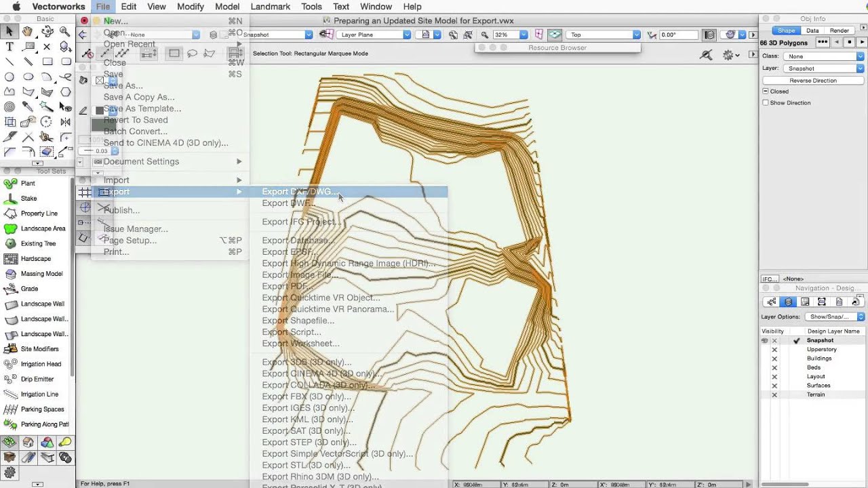Toggle visibility of Layout layer
This screenshot has width=868, height=488.
pos(774,377)
